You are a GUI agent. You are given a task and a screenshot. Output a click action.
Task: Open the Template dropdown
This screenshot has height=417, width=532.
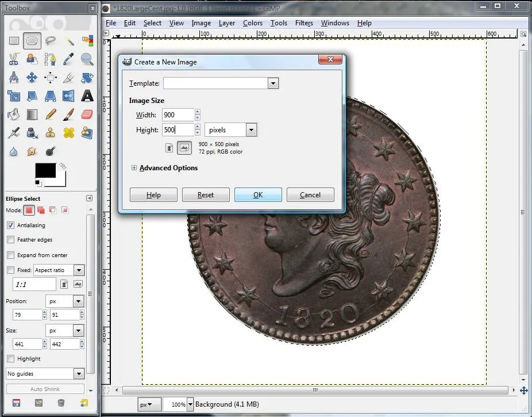pos(273,83)
